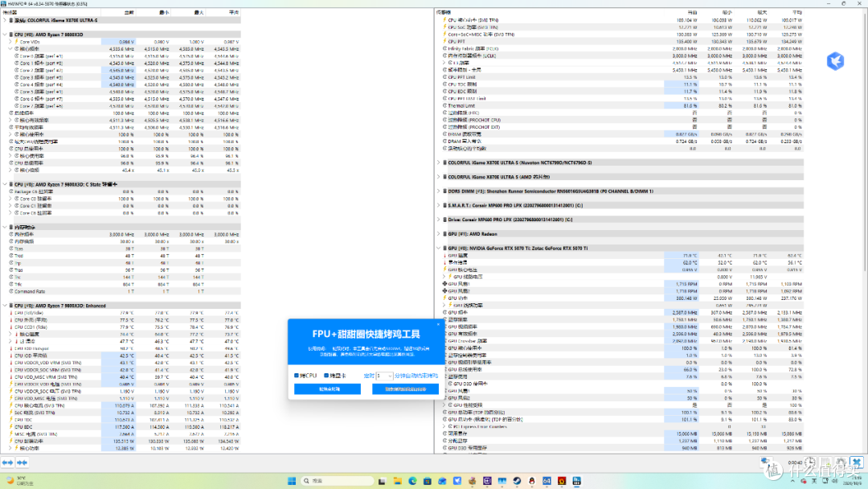The image size is (868, 489).
Task: Expand the COLORFUL iGame Nuvoton NCT6799D section
Action: coord(439,162)
